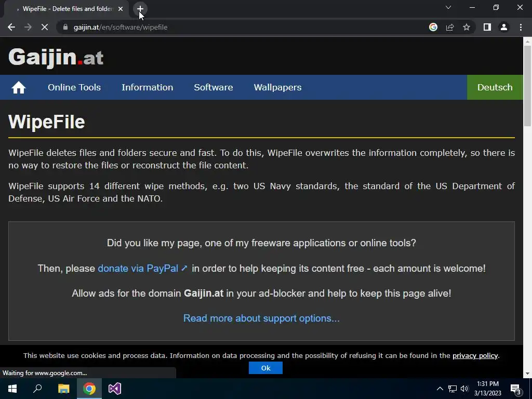Switch to Chrome in taskbar
Screen dimensions: 532x399
pos(89,389)
